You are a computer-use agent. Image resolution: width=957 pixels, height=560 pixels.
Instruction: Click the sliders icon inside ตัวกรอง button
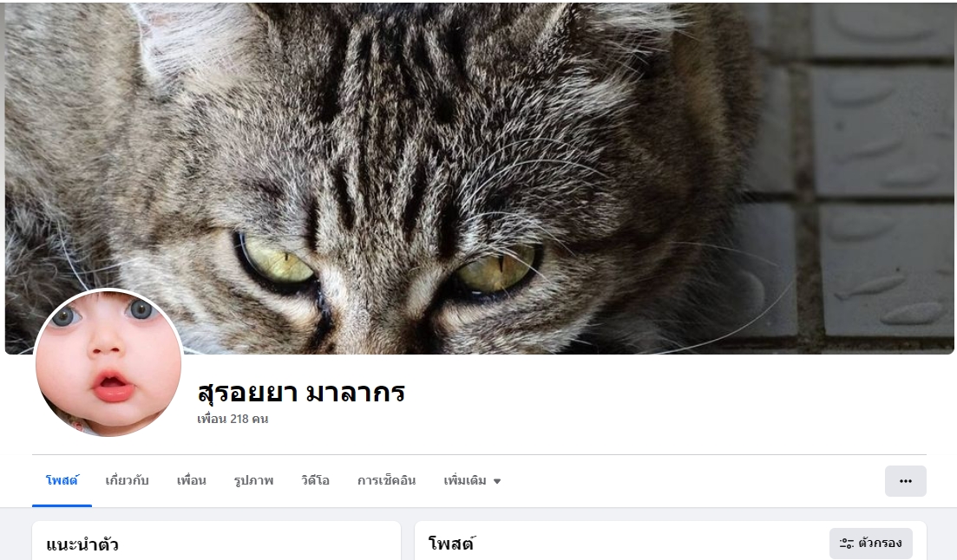coord(847,543)
